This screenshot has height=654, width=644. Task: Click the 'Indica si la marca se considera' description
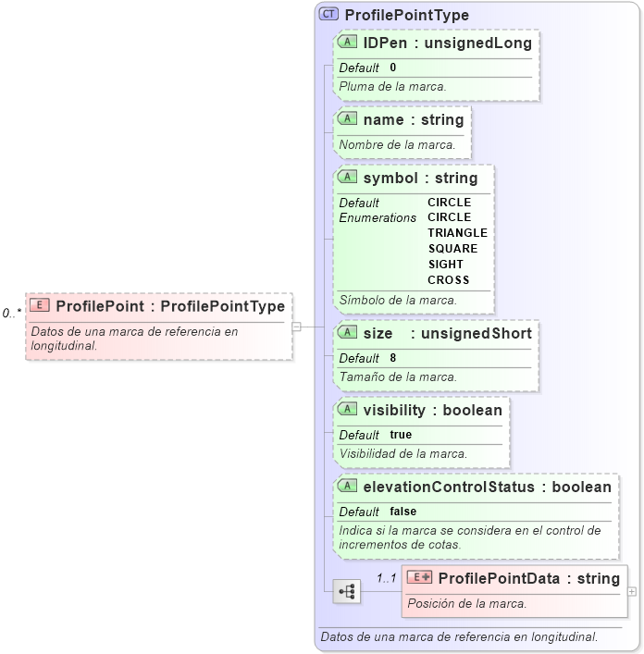470,537
